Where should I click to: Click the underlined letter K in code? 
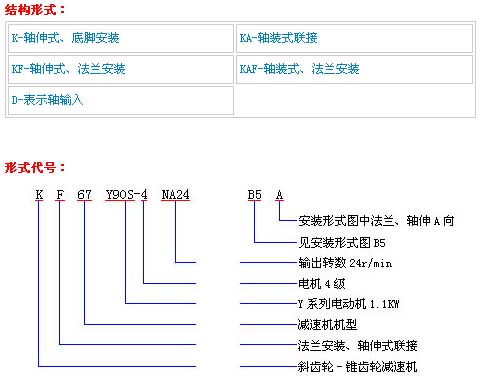(x=39, y=195)
